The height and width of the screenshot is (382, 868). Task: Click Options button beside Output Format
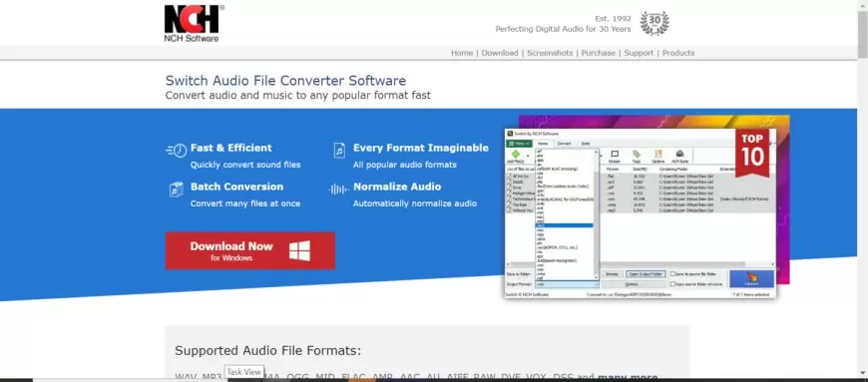(634, 284)
